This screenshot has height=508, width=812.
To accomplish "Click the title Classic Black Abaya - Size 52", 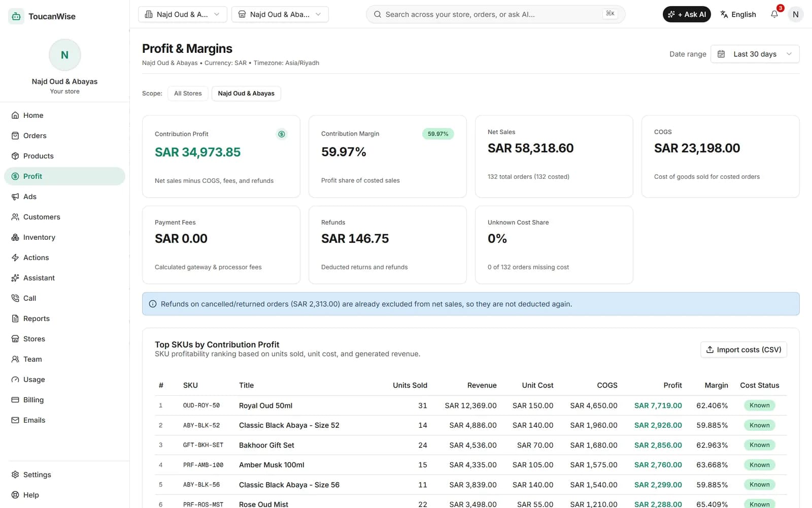I will pos(289,425).
